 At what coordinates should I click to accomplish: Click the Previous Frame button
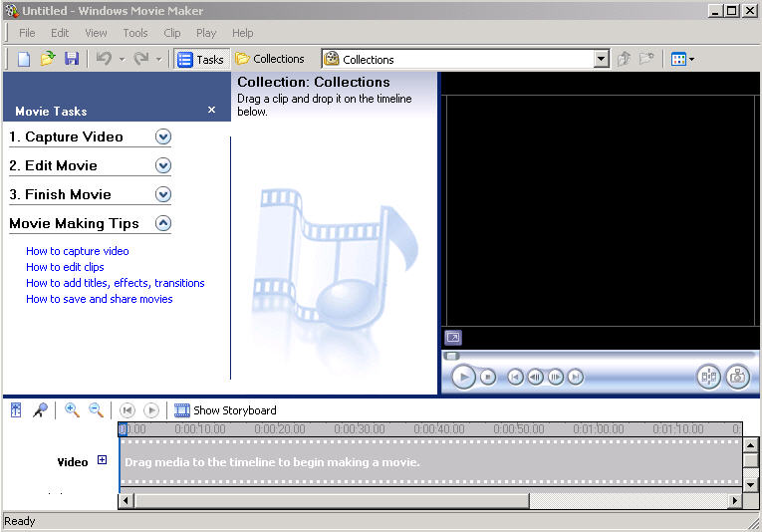point(535,377)
